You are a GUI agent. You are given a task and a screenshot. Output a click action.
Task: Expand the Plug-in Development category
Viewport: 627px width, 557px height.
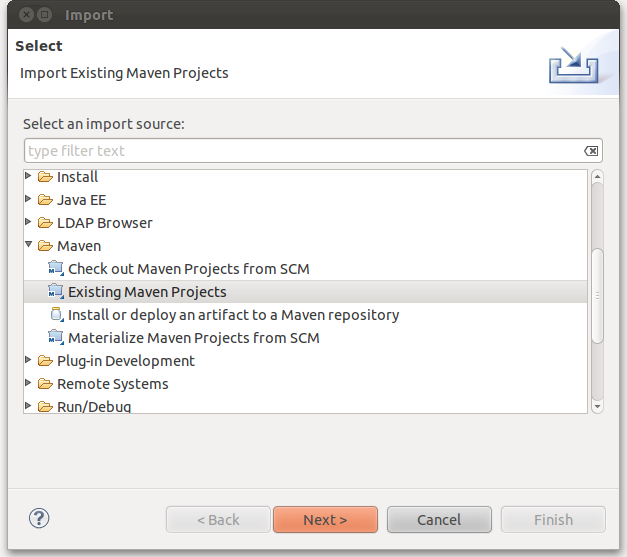[29, 361]
